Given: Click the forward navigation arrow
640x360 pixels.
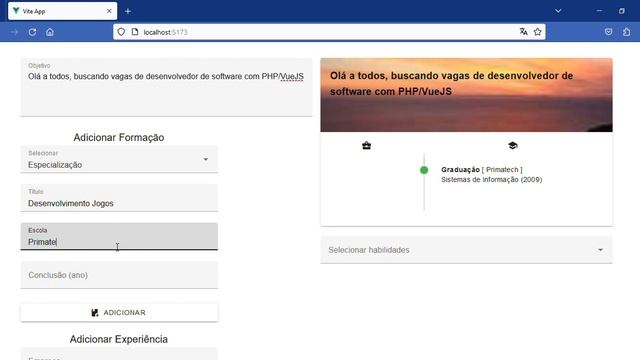Looking at the screenshot, I should point(15,32).
